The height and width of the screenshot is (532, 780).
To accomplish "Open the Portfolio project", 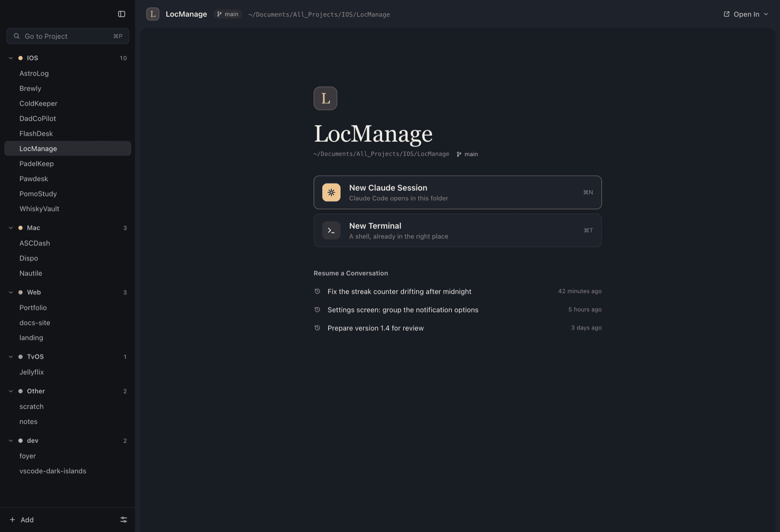I will click(68, 308).
